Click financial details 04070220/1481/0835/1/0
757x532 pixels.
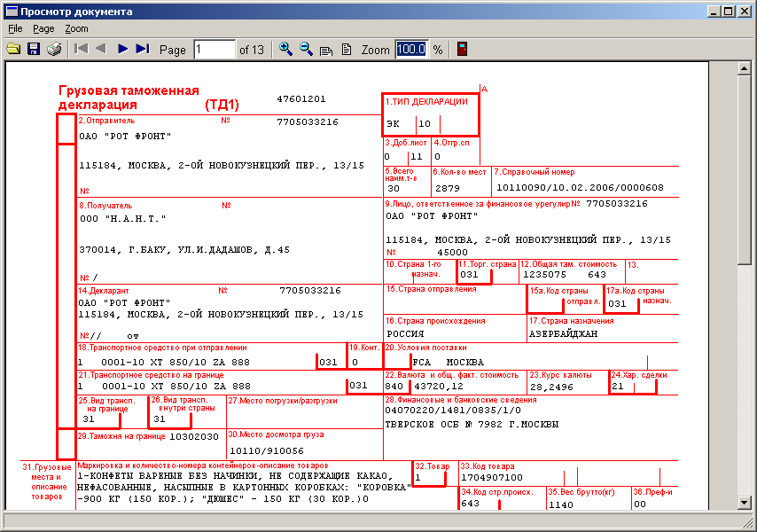453,411
